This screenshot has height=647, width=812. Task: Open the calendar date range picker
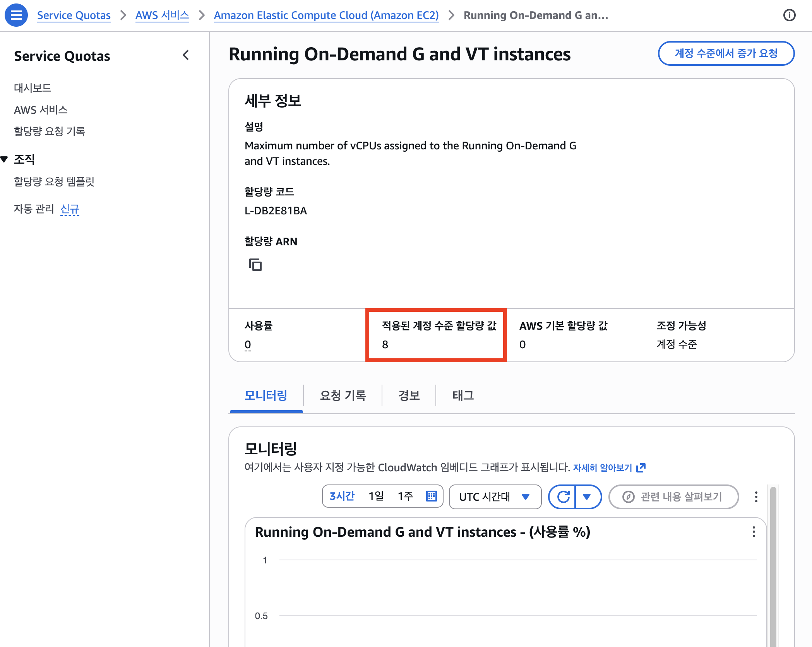(432, 496)
